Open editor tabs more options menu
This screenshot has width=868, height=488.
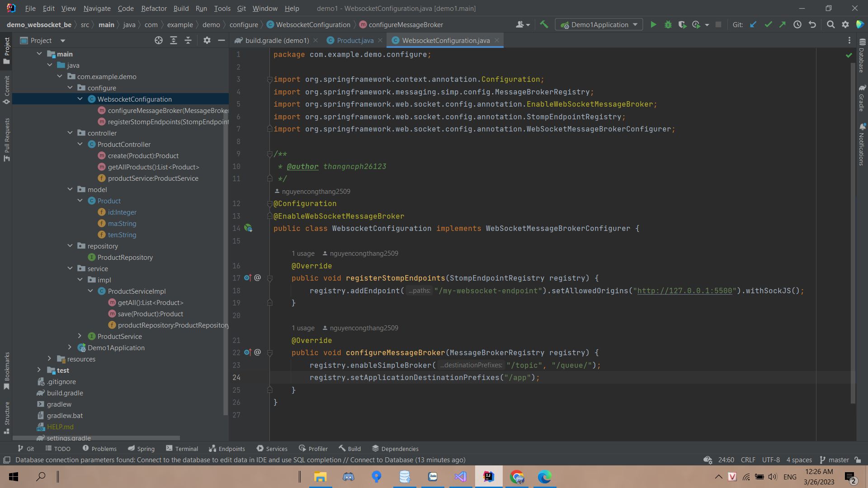pos(849,41)
